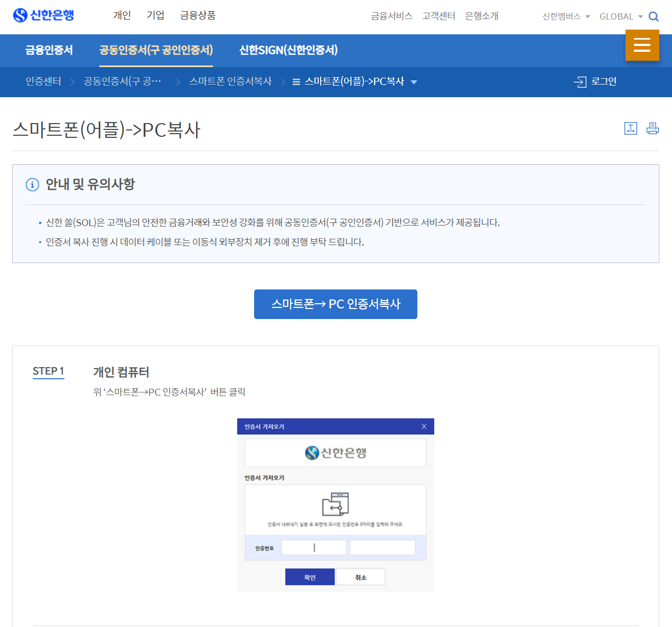Click the 인증서 가져오기 dialog example image
Image resolution: width=672 pixels, height=627 pixels.
[335, 505]
